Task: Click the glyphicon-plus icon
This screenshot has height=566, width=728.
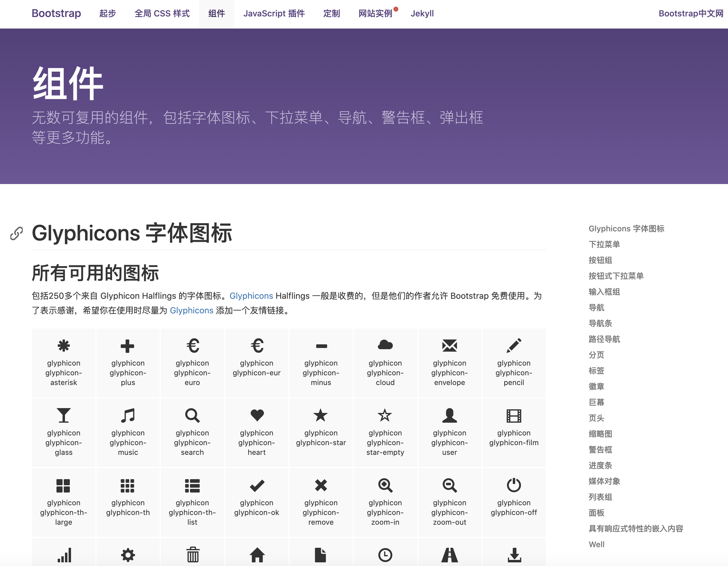Action: (x=127, y=346)
